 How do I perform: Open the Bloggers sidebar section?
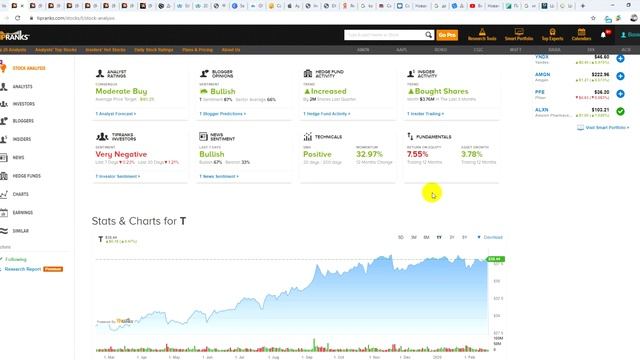[23, 121]
